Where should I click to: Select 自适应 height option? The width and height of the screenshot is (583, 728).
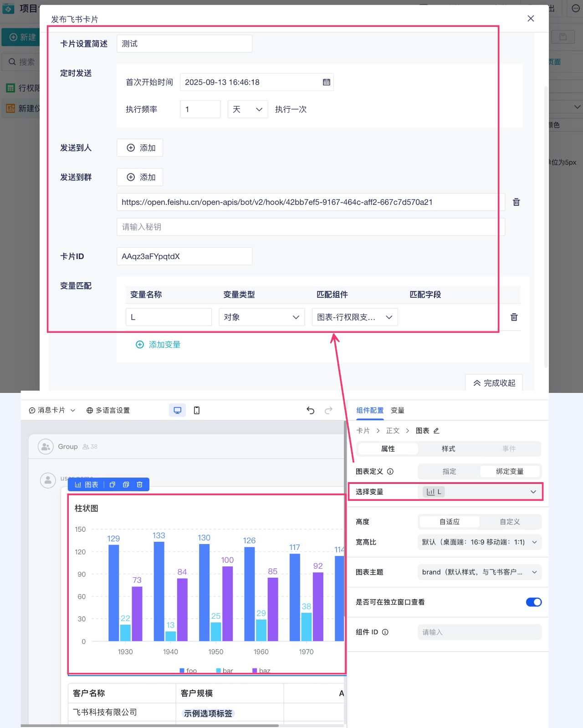449,522
